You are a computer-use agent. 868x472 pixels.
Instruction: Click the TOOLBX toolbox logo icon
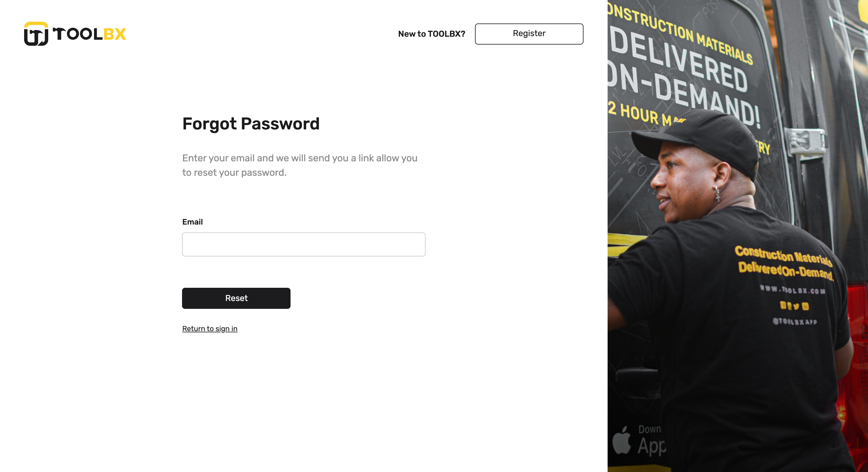coord(36,34)
